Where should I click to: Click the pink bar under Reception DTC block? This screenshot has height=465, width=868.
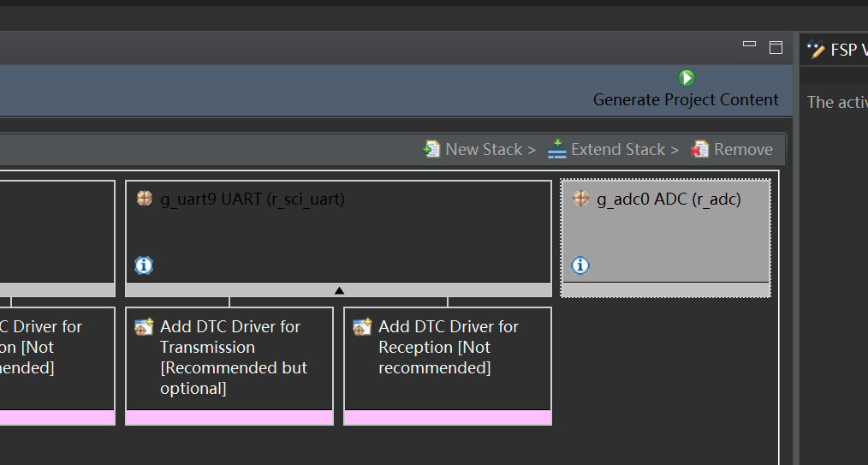pos(448,417)
